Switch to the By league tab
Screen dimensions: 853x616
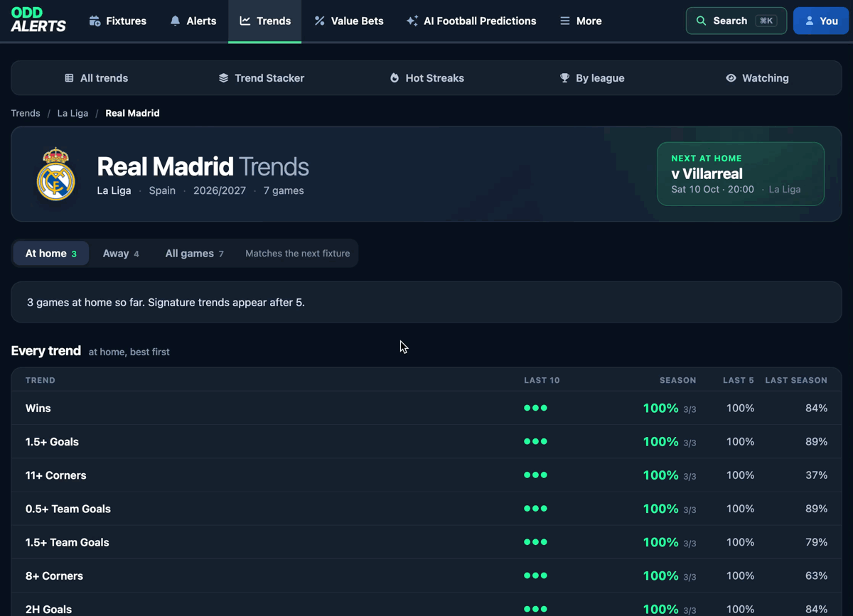pos(591,78)
